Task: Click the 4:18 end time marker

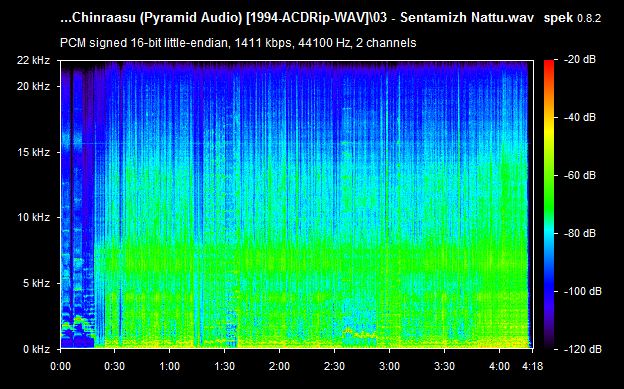Action: [x=532, y=366]
